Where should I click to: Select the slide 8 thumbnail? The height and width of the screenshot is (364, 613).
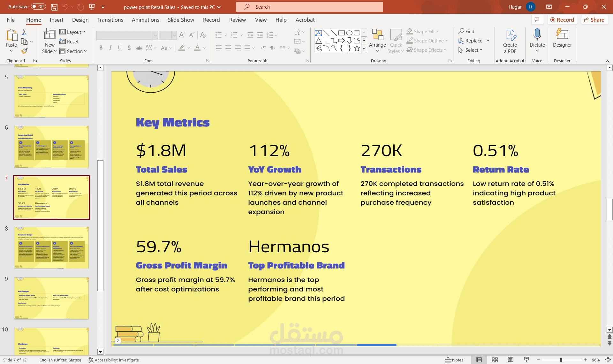pyautogui.click(x=51, y=248)
